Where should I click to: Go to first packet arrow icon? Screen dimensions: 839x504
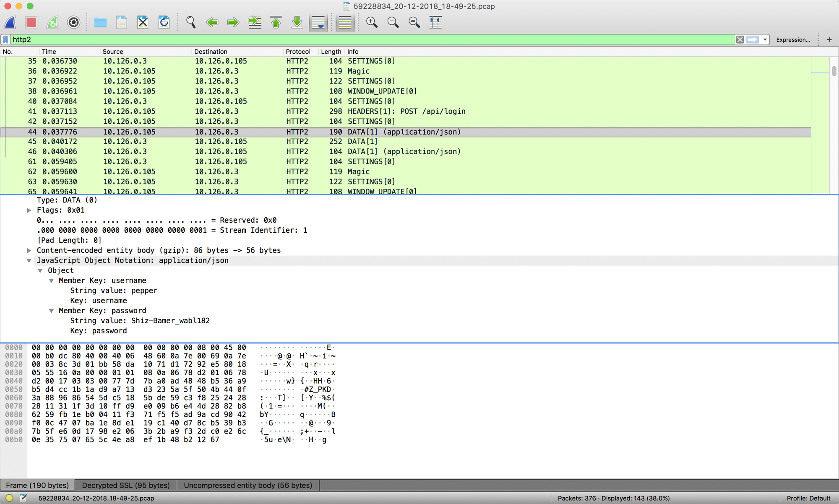pos(276,22)
